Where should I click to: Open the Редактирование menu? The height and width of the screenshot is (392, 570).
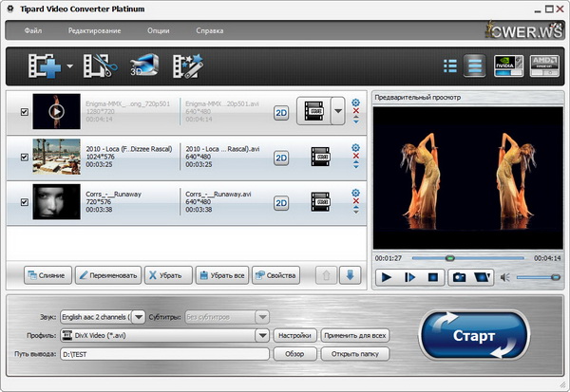(94, 30)
